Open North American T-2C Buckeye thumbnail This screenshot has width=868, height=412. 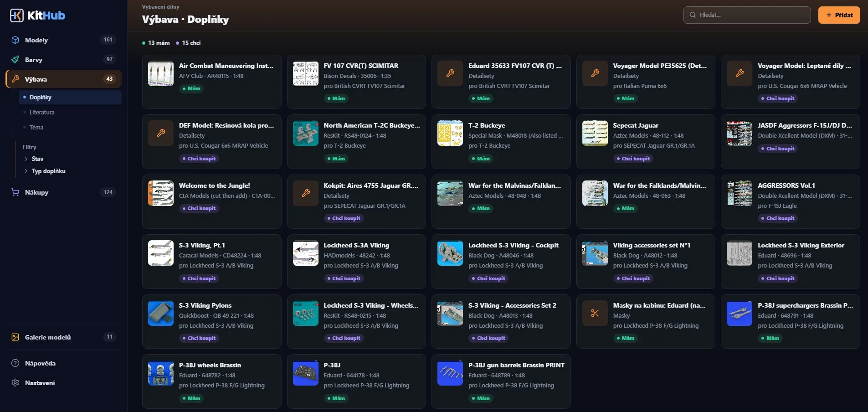[306, 133]
